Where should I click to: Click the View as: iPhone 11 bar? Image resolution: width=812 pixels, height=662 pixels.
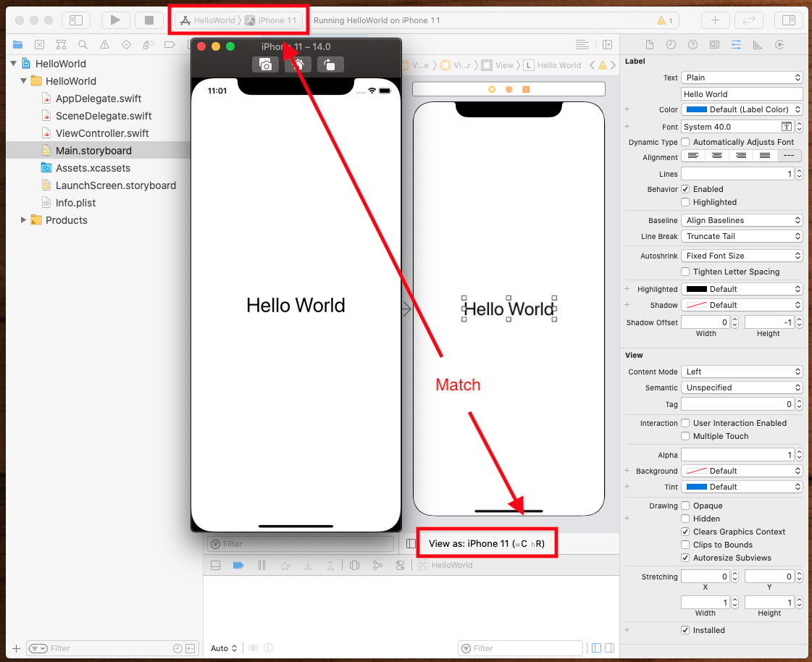point(486,542)
